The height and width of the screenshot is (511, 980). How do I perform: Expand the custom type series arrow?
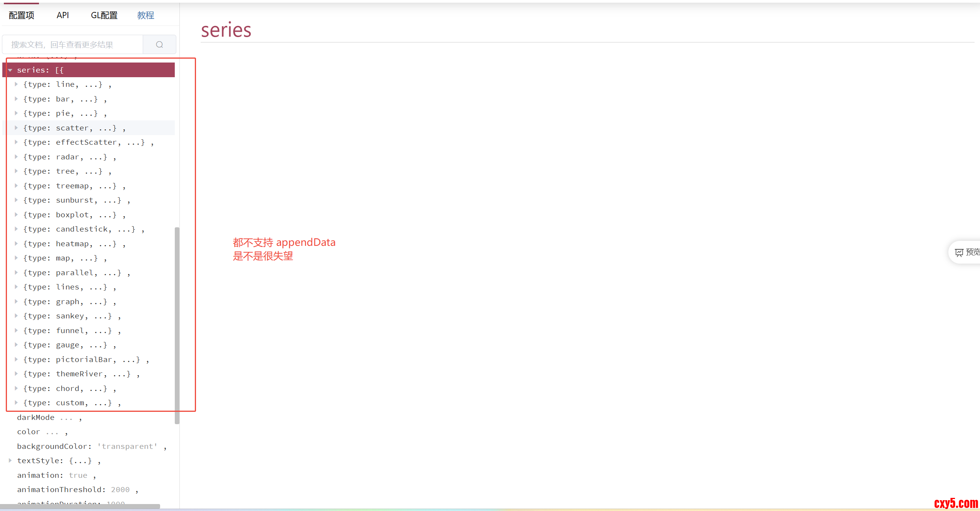(16, 403)
